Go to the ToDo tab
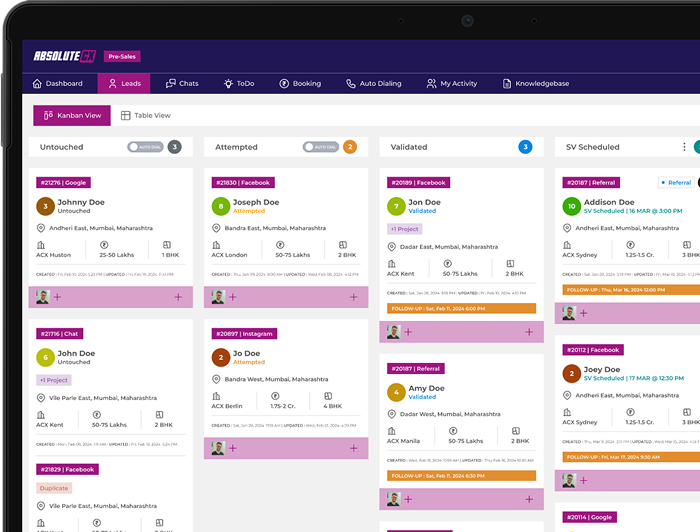 239,83
